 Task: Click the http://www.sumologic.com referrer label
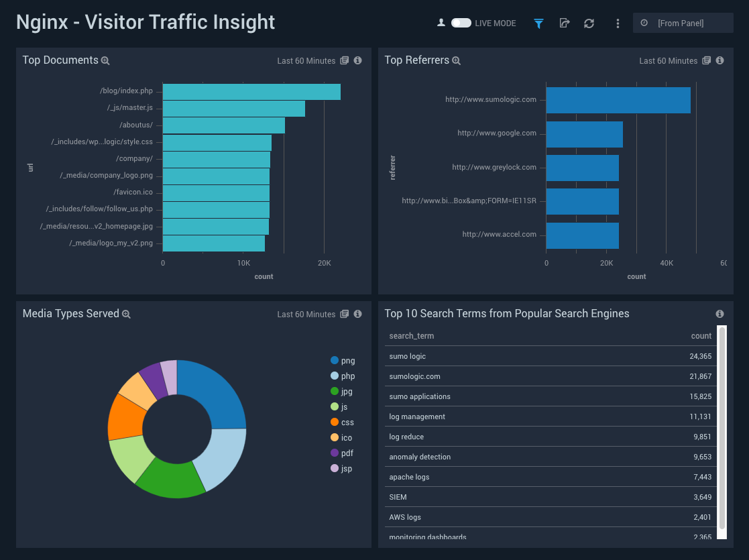click(490, 99)
